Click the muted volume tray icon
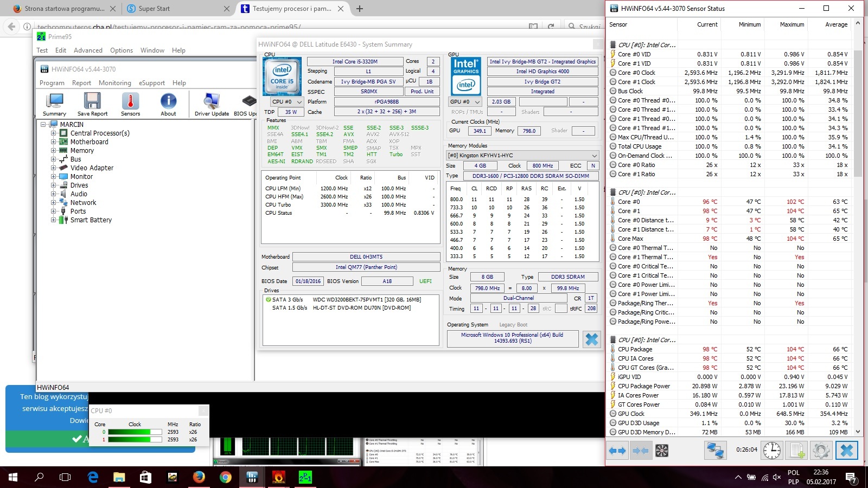The width and height of the screenshot is (868, 488). pos(777,477)
